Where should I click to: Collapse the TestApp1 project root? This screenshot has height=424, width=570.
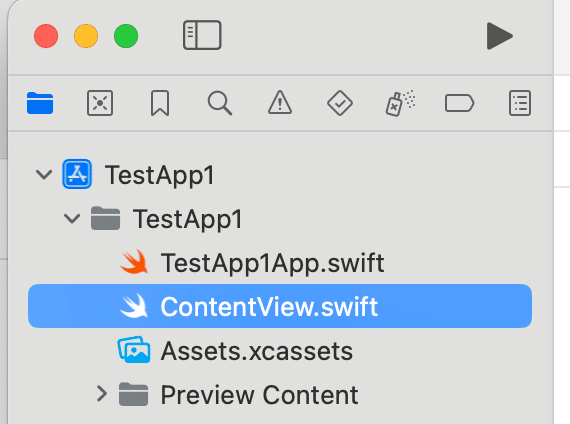tap(44, 175)
